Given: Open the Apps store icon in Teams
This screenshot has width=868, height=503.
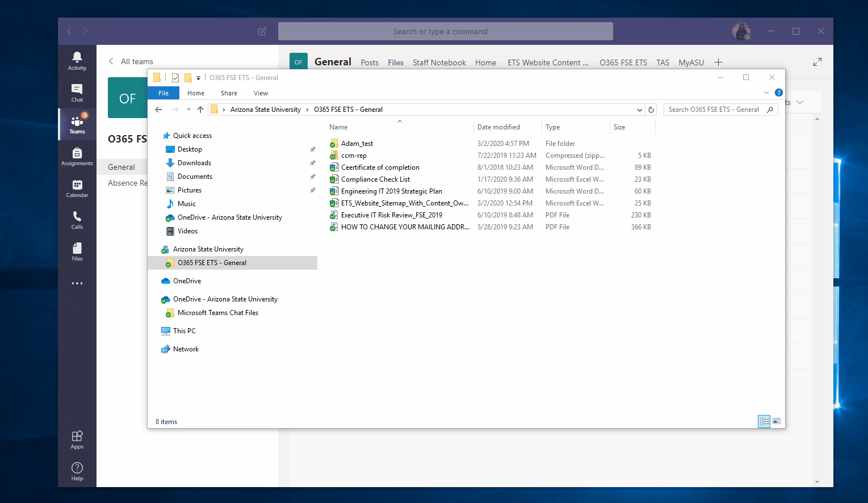Looking at the screenshot, I should [x=77, y=439].
